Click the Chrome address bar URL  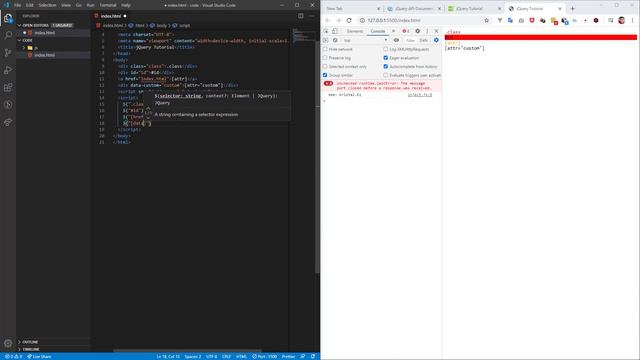click(x=394, y=20)
